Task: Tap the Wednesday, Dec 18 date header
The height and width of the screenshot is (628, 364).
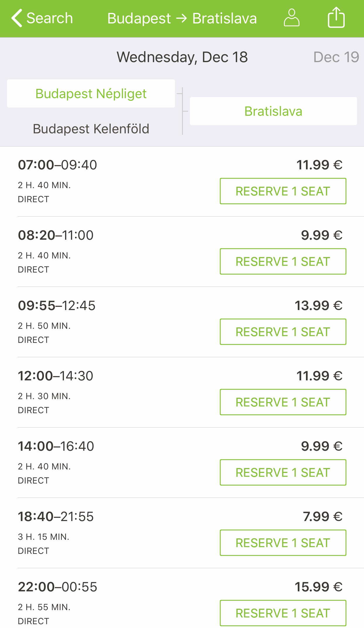Action: (182, 57)
